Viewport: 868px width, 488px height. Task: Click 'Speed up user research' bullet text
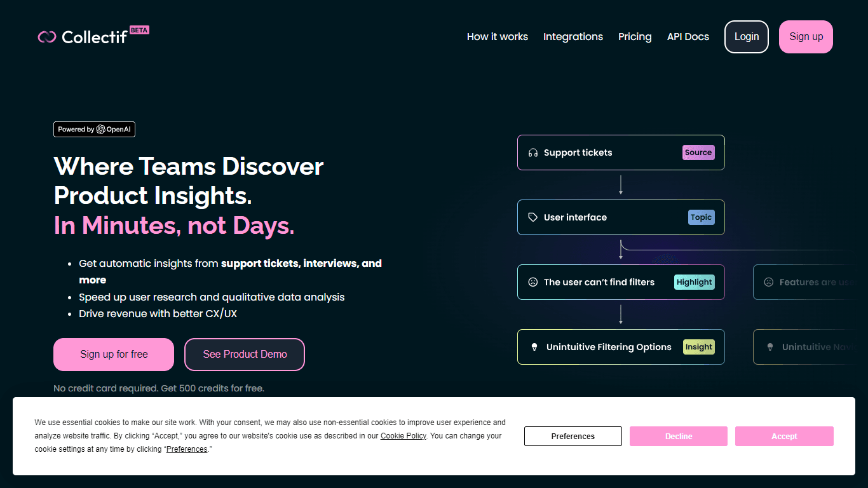[212, 297]
